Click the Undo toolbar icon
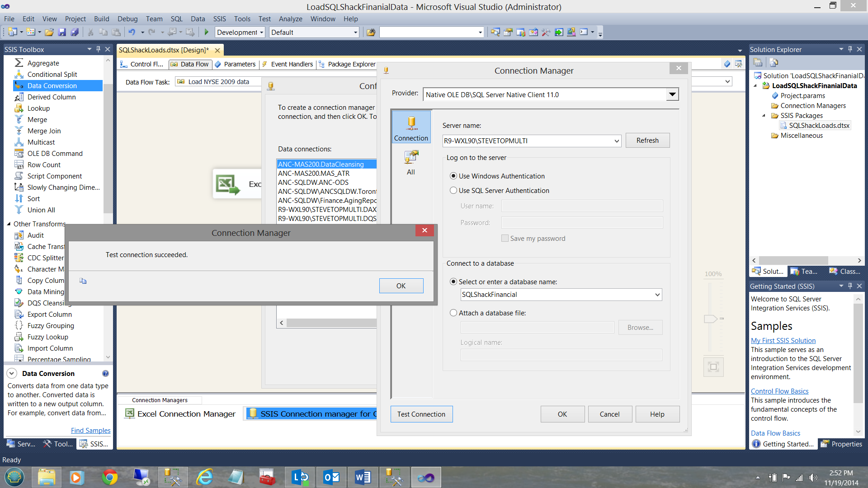The image size is (868, 488). [x=132, y=32]
